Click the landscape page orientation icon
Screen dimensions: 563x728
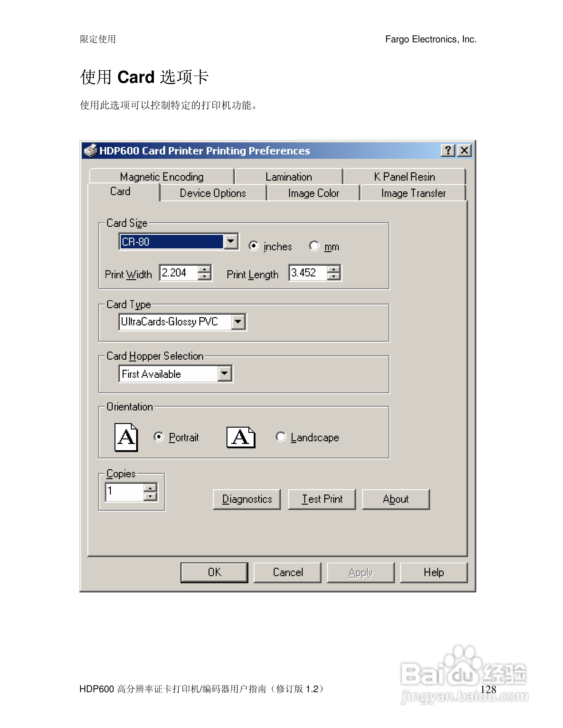[x=241, y=437]
